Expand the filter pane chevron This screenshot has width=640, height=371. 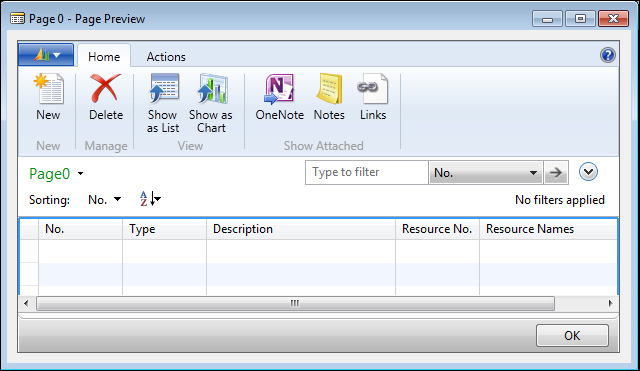click(588, 172)
